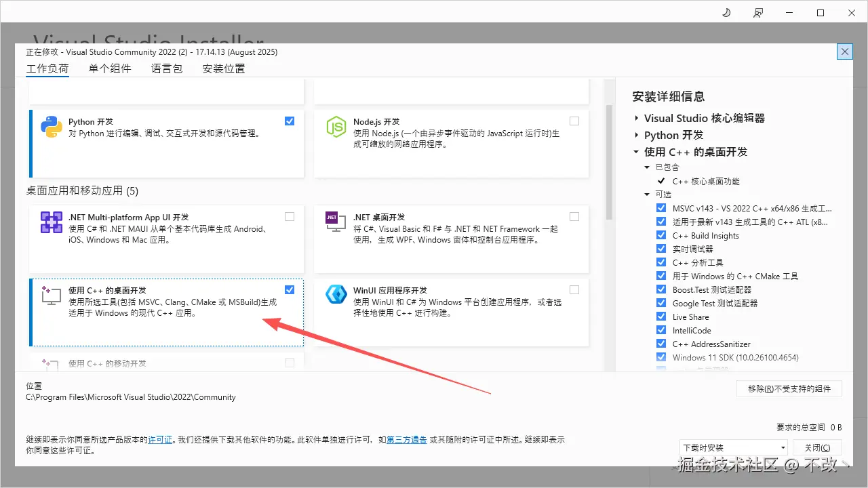
Task: Uncheck Google Test 测试适配器 checkbox
Action: point(661,303)
